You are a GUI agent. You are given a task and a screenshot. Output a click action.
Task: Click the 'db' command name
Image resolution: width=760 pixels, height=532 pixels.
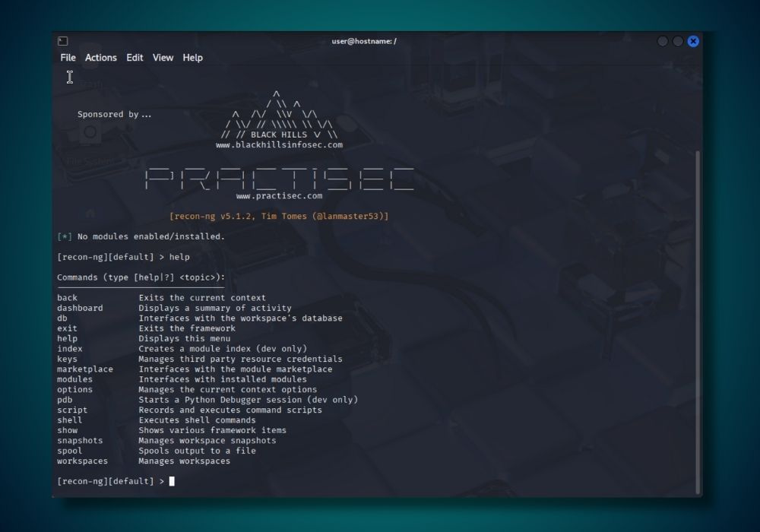[x=62, y=318]
